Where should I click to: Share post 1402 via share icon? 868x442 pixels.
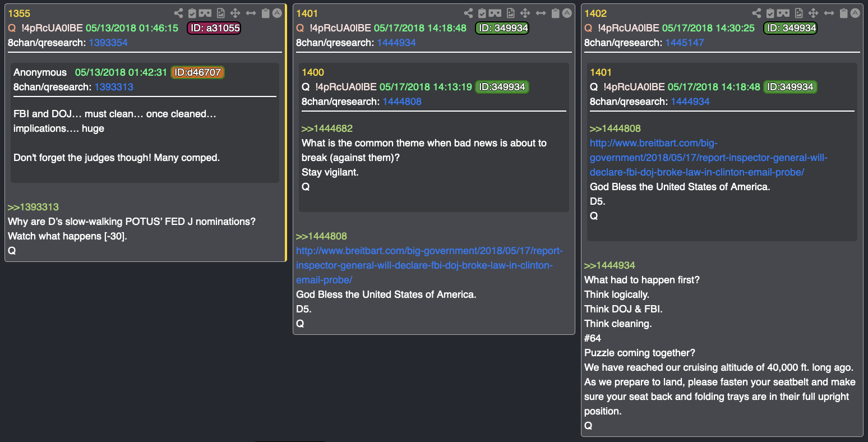[x=756, y=13]
